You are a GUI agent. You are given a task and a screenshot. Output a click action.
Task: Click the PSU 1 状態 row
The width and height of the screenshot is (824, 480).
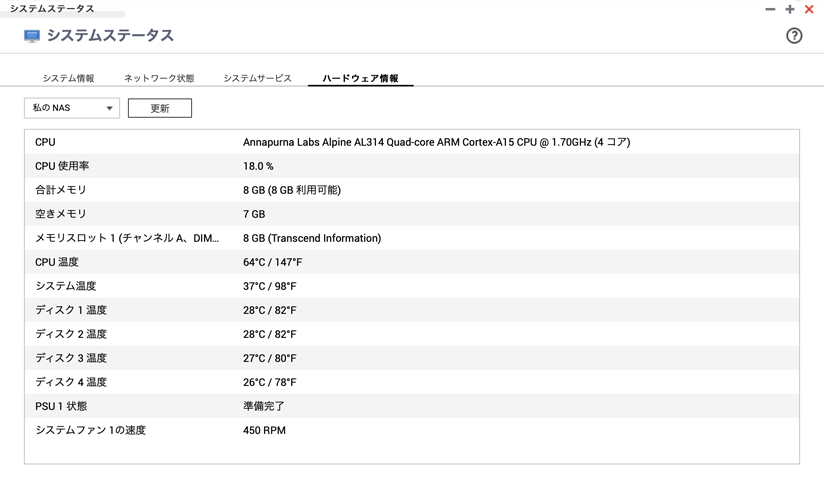pyautogui.click(x=411, y=406)
